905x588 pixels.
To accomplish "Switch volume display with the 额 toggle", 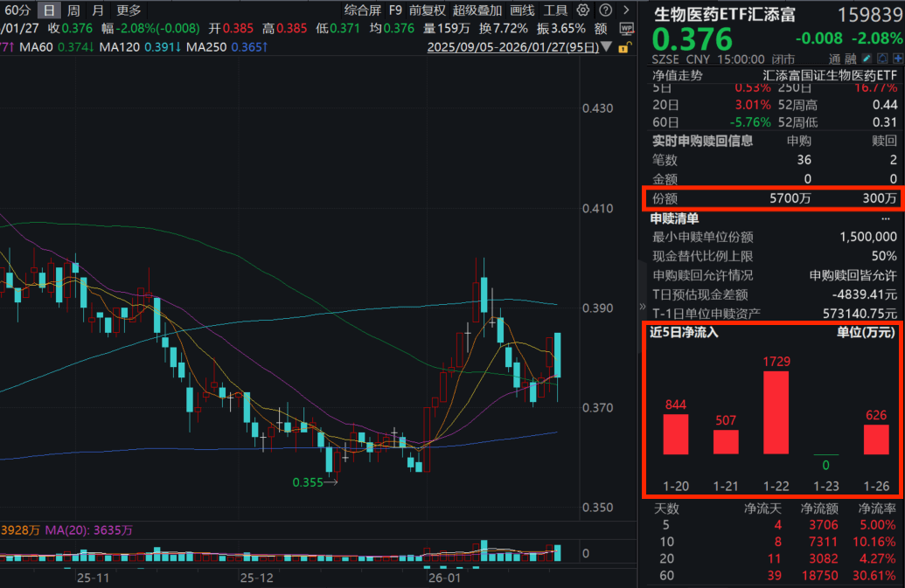I will [600, 28].
